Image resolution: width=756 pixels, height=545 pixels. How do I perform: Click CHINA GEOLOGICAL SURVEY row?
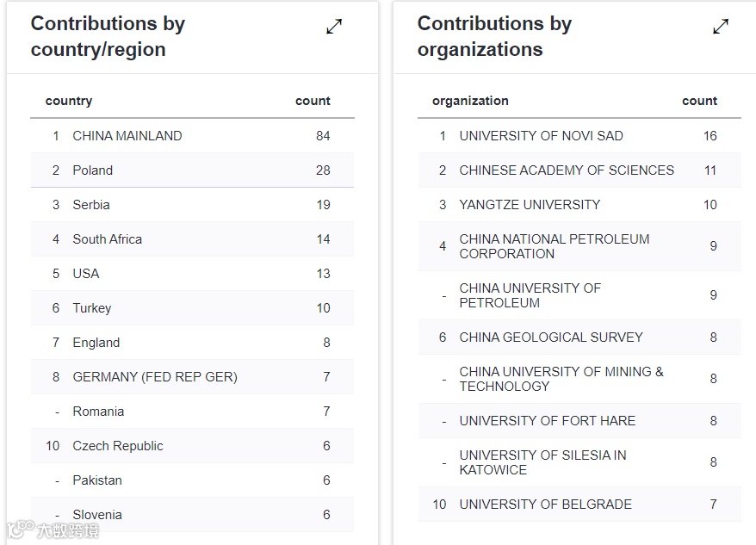pyautogui.click(x=551, y=338)
